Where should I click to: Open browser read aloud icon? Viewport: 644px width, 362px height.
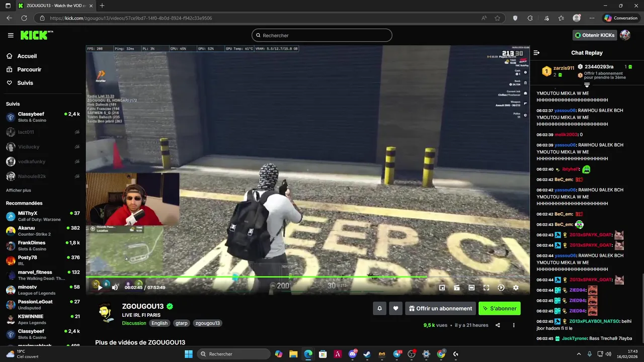click(x=484, y=18)
